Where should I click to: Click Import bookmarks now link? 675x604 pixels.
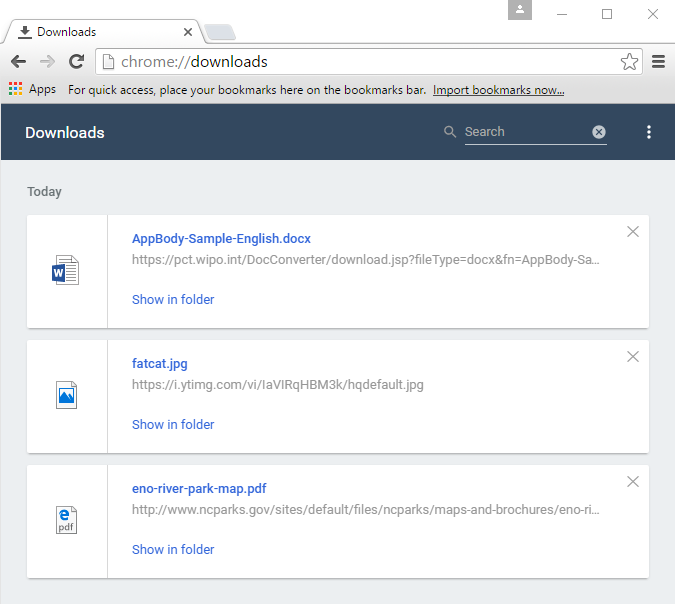498,90
